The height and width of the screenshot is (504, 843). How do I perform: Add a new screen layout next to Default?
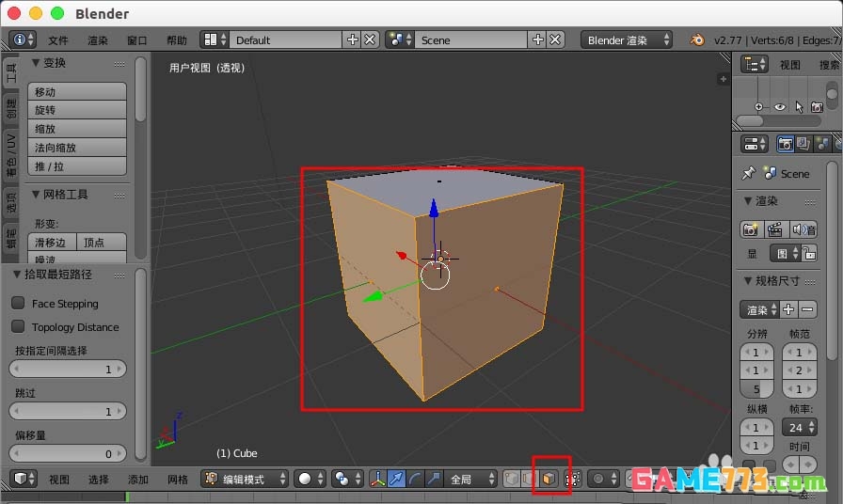point(353,39)
